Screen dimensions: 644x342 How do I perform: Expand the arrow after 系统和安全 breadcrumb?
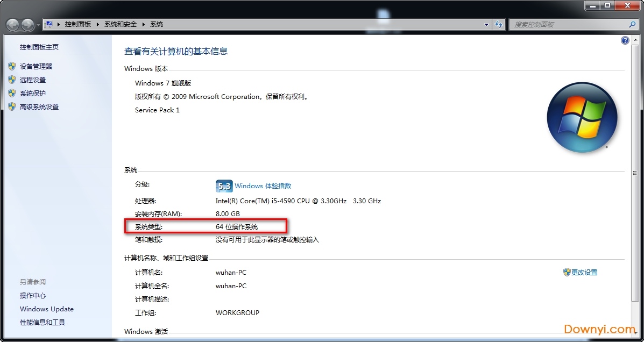(x=144, y=24)
